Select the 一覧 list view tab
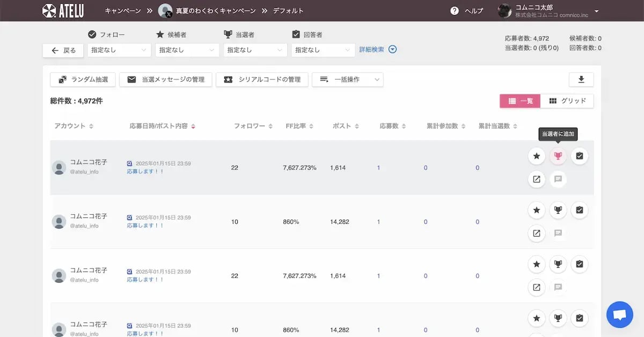644x337 pixels. [x=519, y=101]
